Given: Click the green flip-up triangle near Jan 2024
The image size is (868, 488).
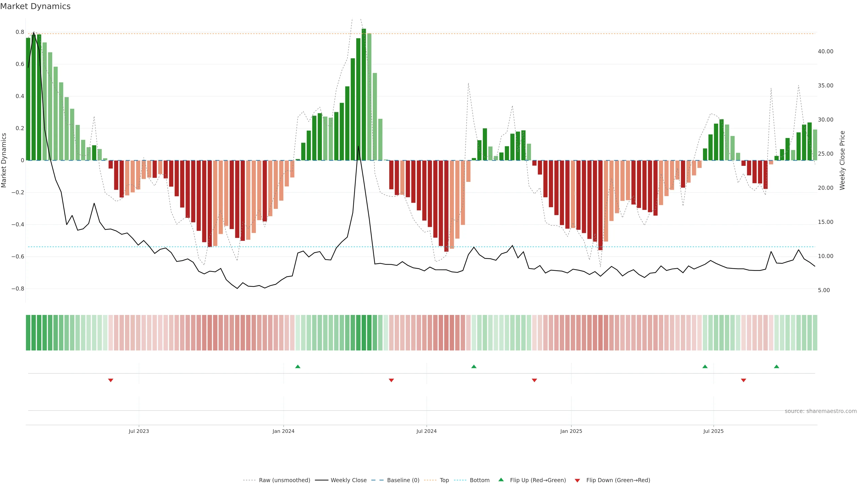Looking at the screenshot, I should tap(297, 366).
